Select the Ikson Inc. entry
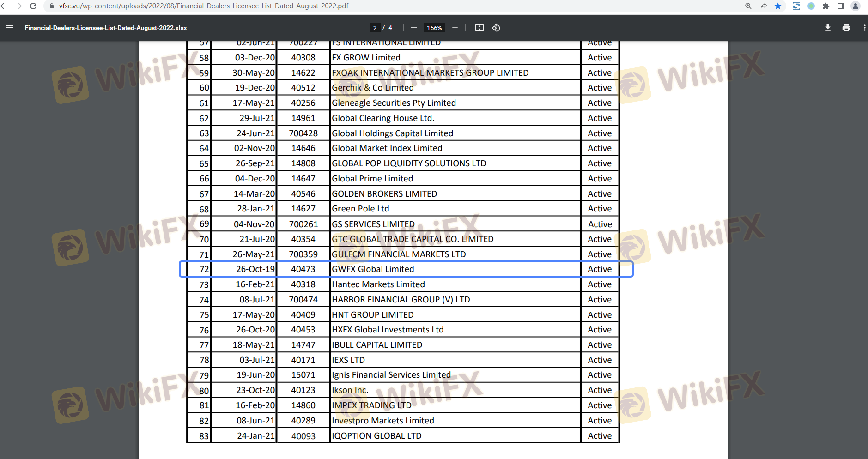 350,390
